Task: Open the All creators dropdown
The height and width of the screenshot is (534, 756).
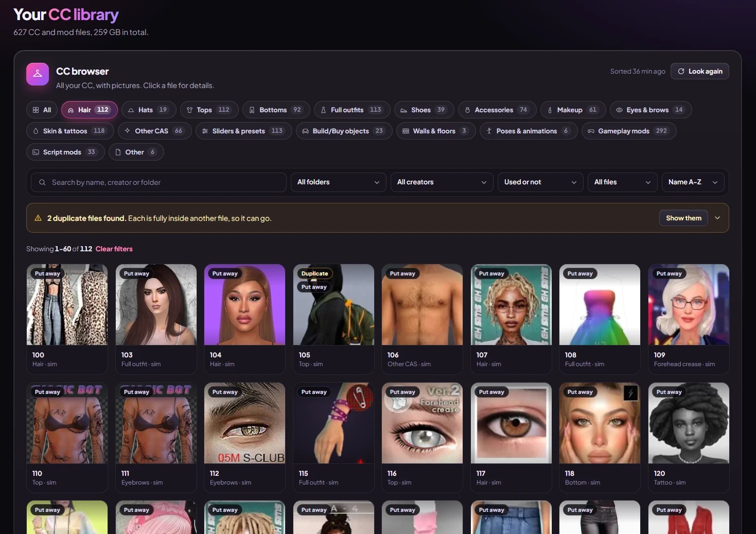Action: 442,182
